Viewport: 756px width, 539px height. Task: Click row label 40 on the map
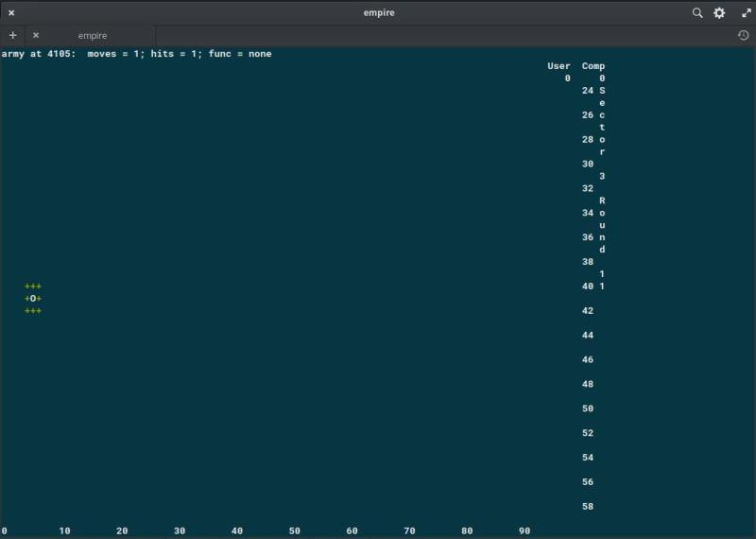pos(588,287)
